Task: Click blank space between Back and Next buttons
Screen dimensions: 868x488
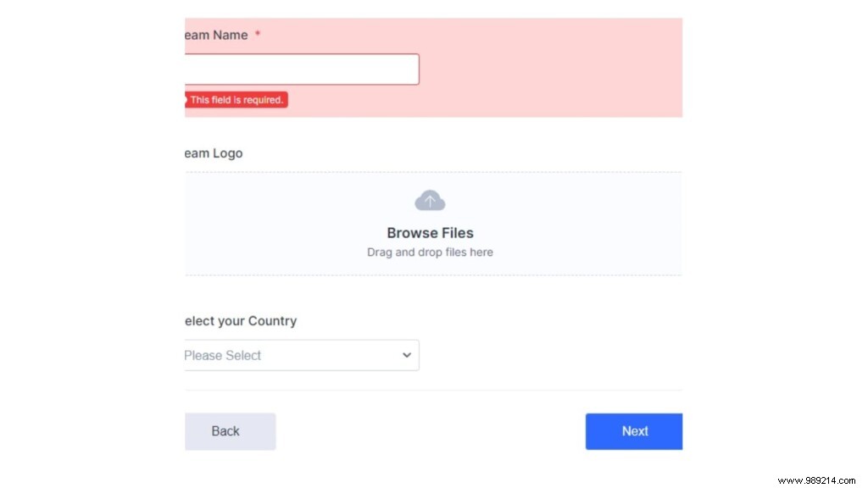Action: [430, 431]
